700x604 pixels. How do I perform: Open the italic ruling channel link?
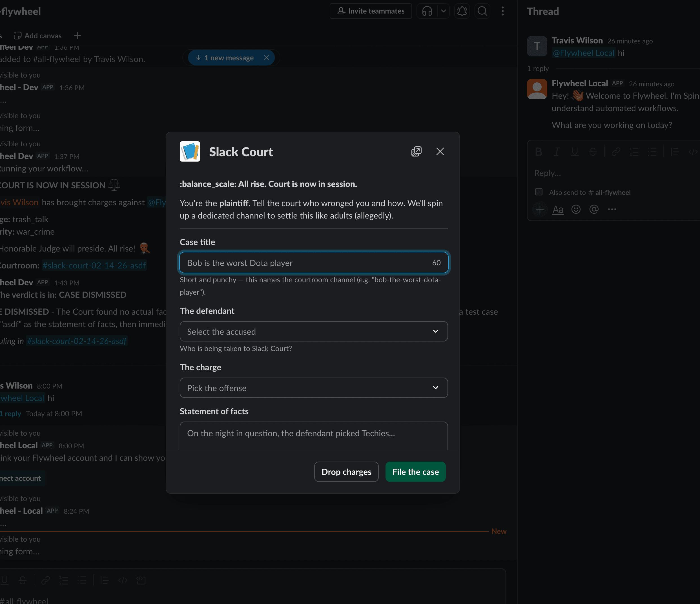tap(77, 341)
